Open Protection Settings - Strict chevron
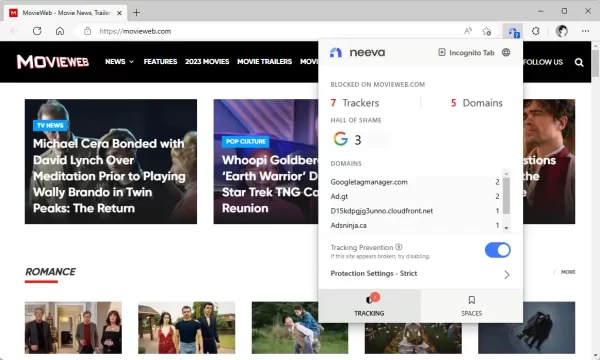The image size is (600, 360). [x=506, y=274]
